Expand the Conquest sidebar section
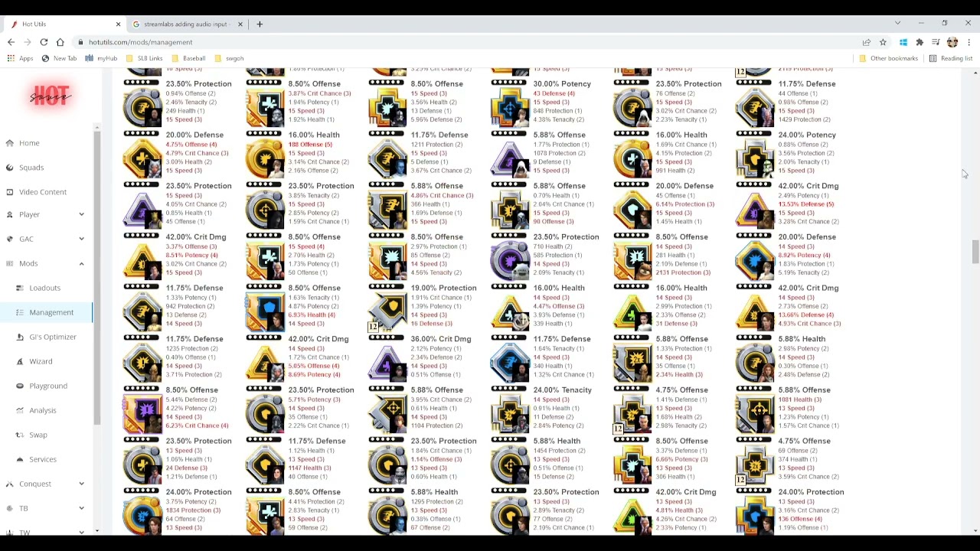 coord(46,484)
